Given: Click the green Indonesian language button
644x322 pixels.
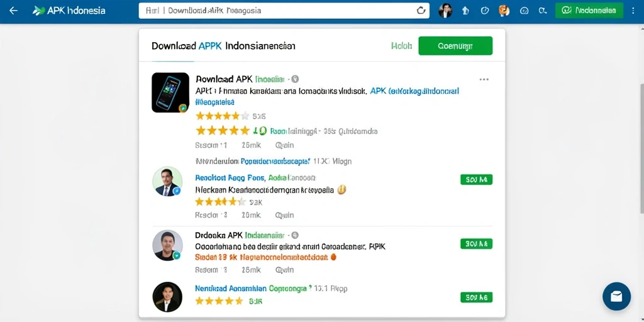Looking at the screenshot, I should (590, 11).
